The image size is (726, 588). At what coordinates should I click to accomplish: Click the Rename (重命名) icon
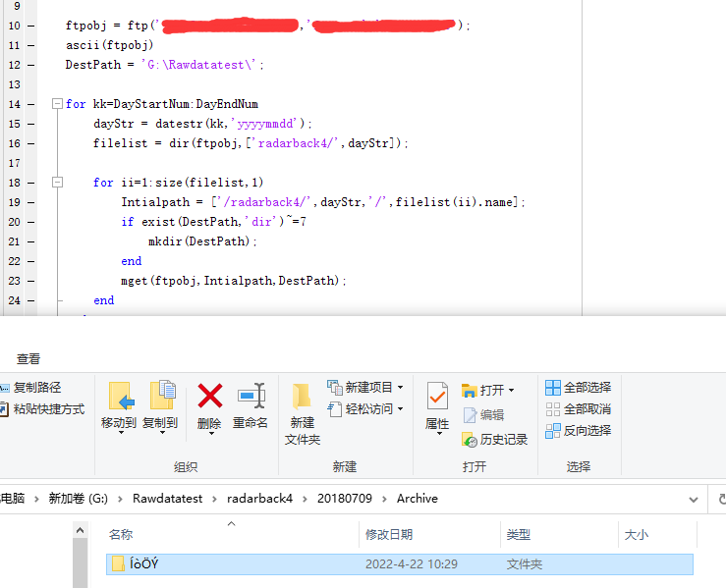pyautogui.click(x=251, y=398)
